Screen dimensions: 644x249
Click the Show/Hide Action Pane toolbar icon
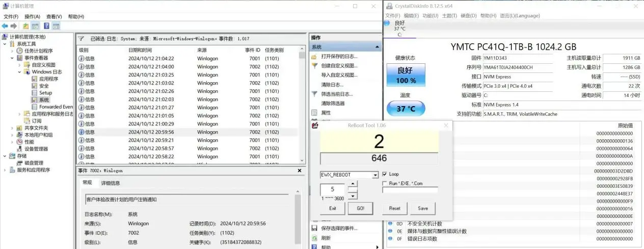coord(56,26)
